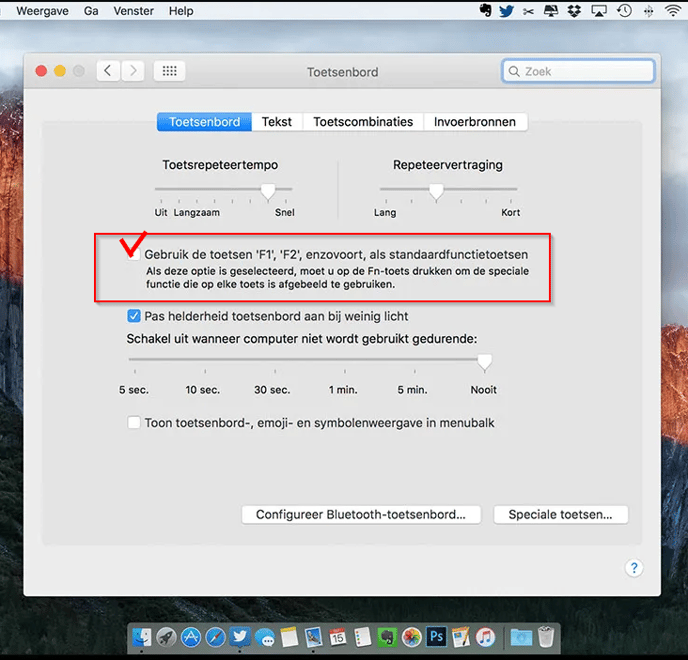688x660 pixels.
Task: Click the 'Kort' label under delay slider
Action: click(x=511, y=212)
